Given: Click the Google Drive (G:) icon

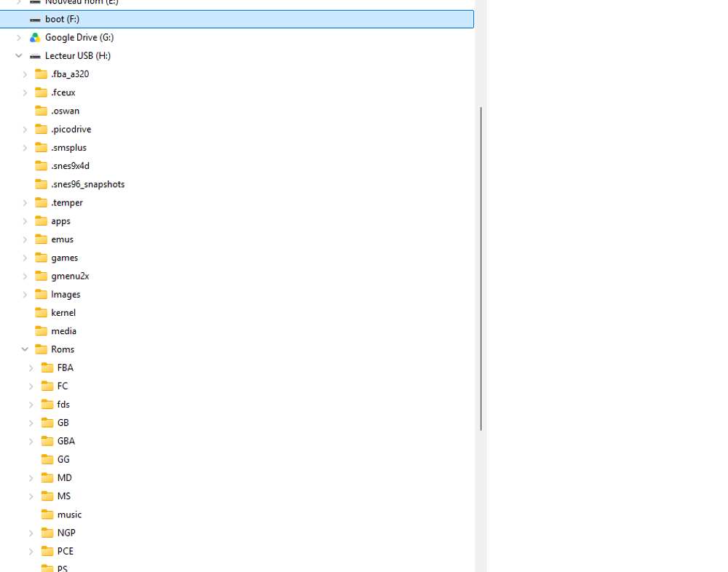Looking at the screenshot, I should coord(35,38).
